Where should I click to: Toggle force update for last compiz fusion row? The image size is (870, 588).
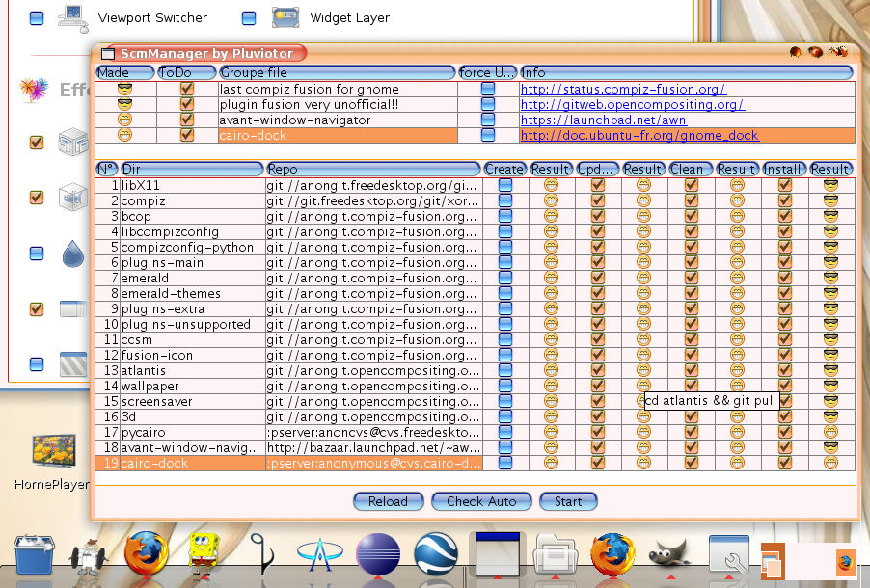(488, 89)
